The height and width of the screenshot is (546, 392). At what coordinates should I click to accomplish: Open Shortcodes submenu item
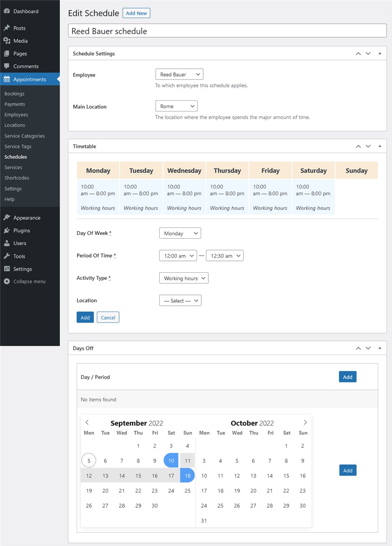[17, 178]
